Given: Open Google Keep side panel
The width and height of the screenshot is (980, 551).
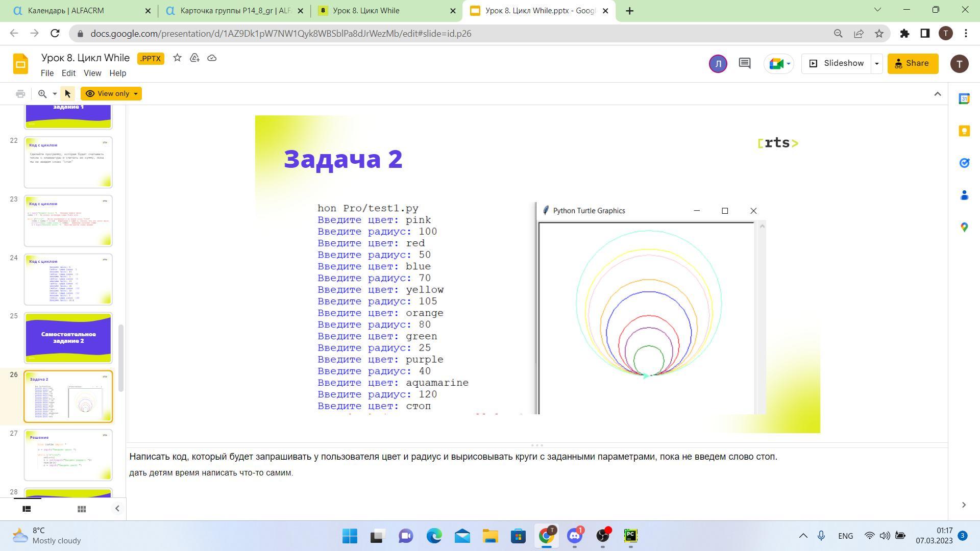Looking at the screenshot, I should [964, 131].
